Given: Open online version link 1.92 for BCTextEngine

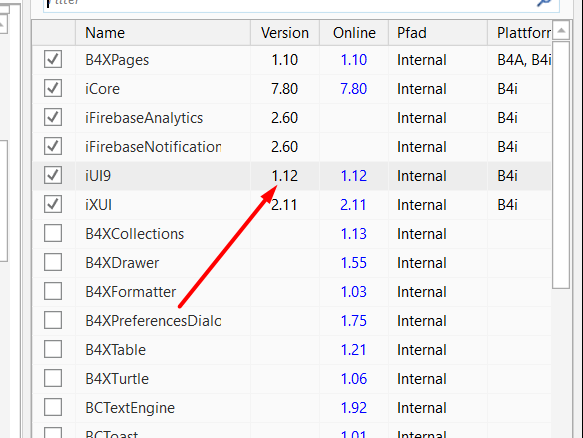Looking at the screenshot, I should point(354,408).
